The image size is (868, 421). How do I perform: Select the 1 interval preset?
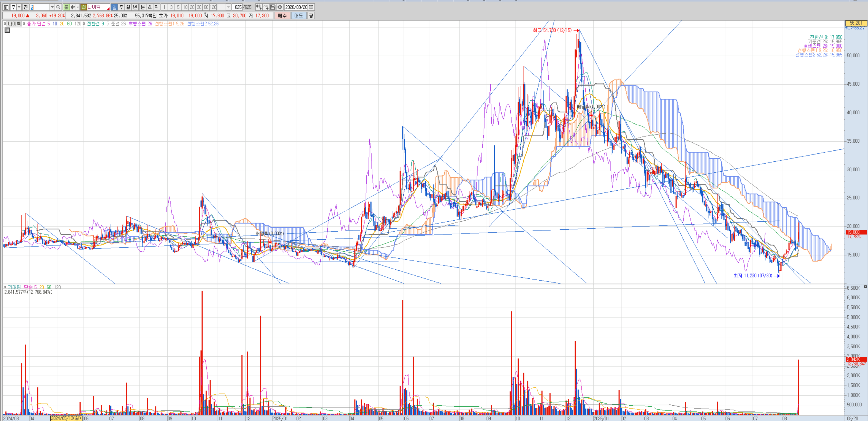164,7
